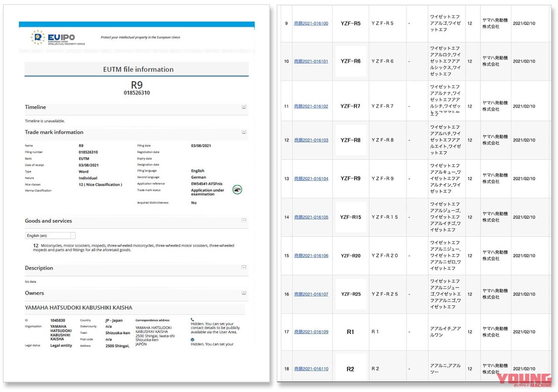Open application link 商願2021-016110 for R2
The width and height of the screenshot is (558, 392).
[x=311, y=369]
